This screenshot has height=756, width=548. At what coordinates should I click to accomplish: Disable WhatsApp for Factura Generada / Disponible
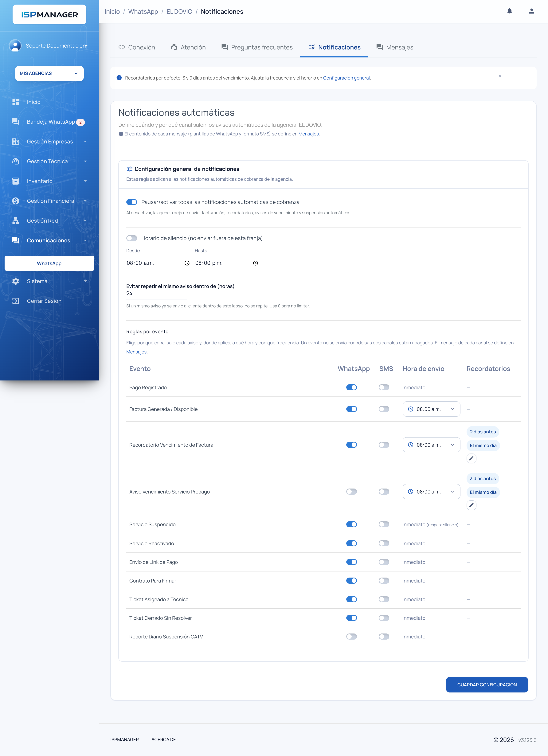click(x=352, y=409)
